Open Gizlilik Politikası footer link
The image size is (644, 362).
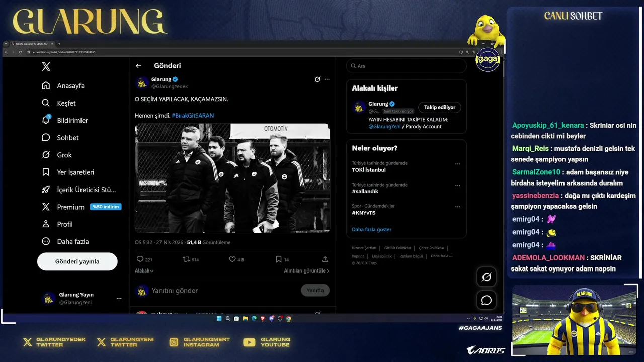click(x=397, y=248)
